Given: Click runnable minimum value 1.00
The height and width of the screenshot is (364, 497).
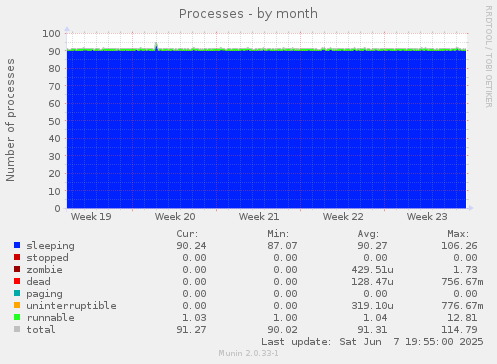Looking at the screenshot, I should click(285, 318).
